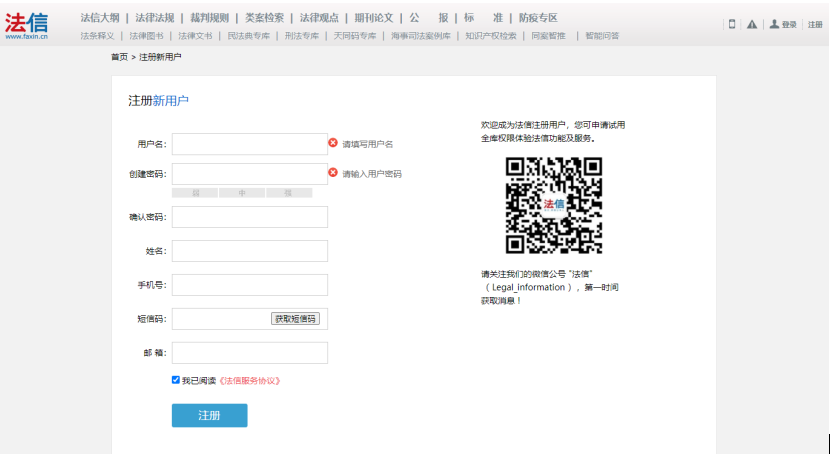Screen dimensions: 830x454
Task: Go to 法律文书 section
Action: coord(195,36)
